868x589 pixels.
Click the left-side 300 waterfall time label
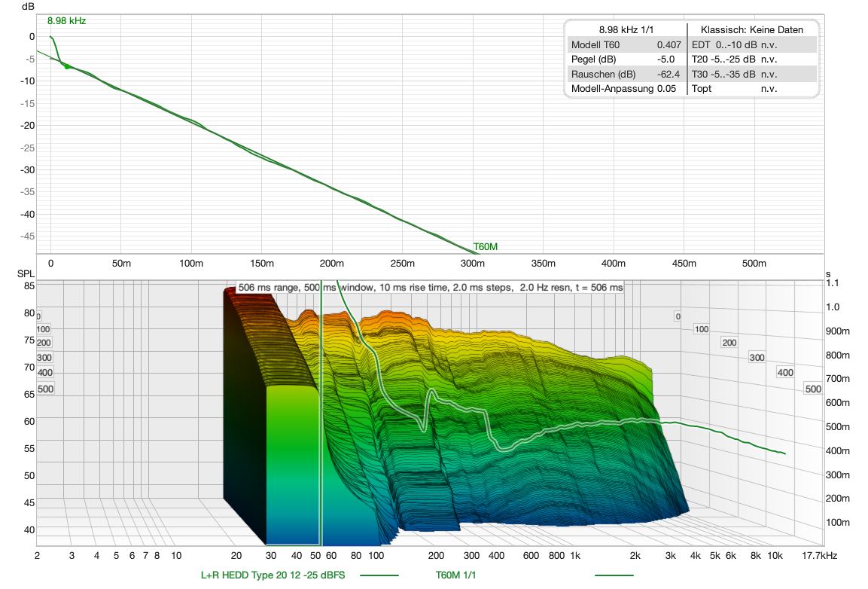coord(44,357)
